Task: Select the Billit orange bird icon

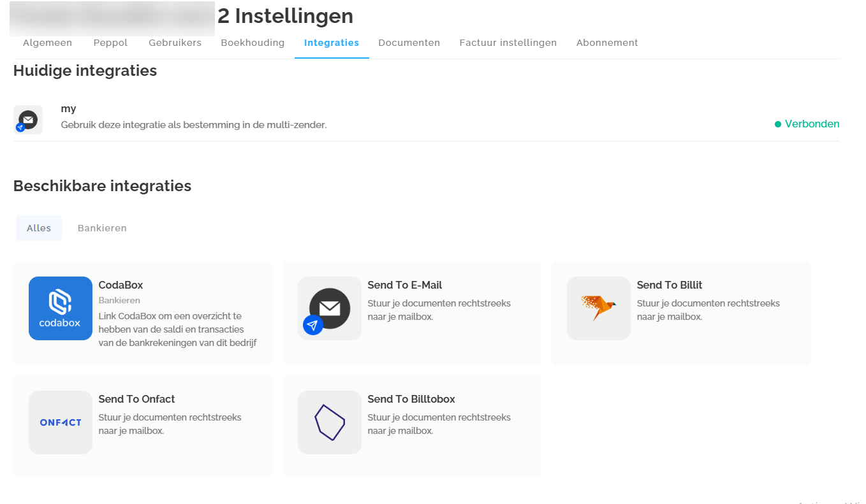Action: 599,308
